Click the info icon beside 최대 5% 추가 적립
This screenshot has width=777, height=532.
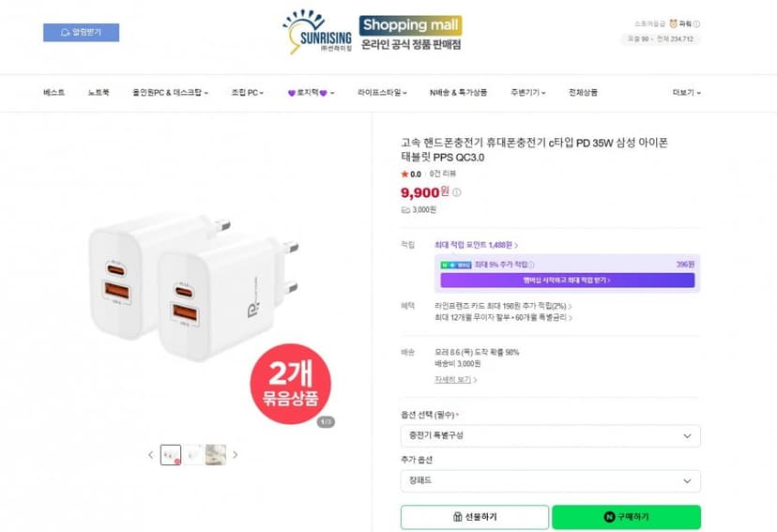pyautogui.click(x=531, y=265)
